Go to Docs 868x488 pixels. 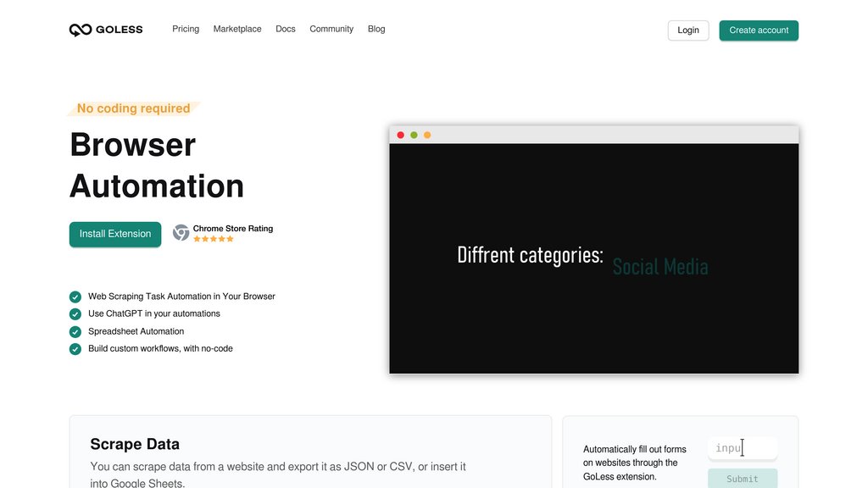coord(285,29)
